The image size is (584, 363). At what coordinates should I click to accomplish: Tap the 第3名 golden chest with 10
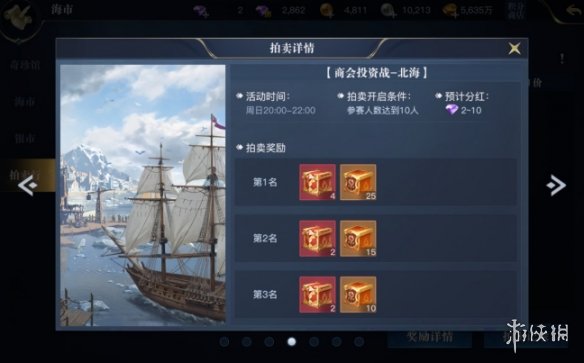[x=358, y=294]
